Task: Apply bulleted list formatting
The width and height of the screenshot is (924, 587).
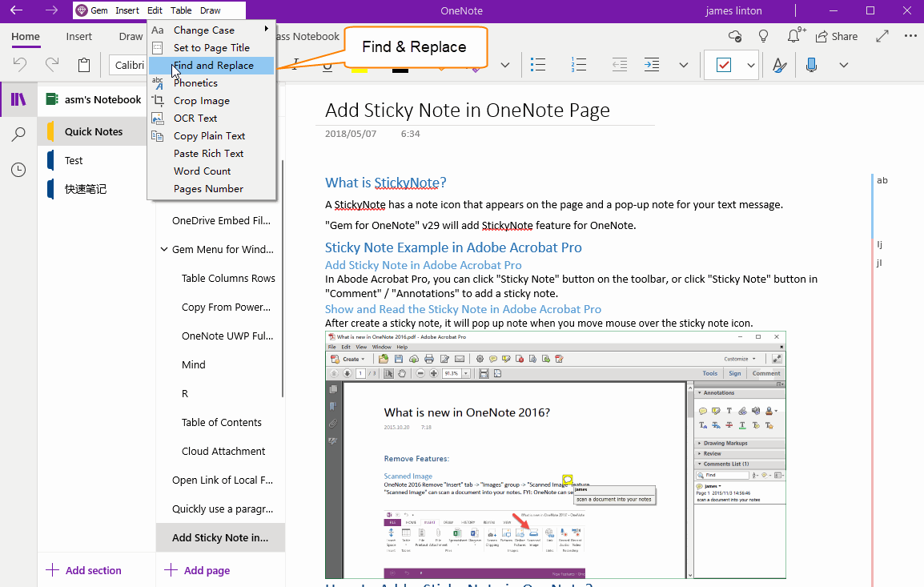Action: [x=537, y=65]
